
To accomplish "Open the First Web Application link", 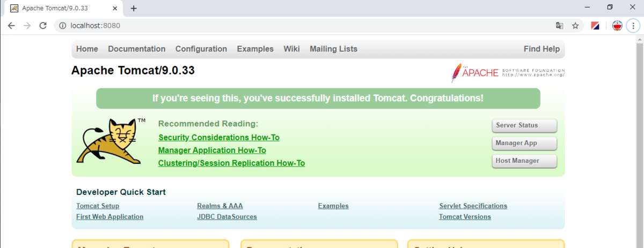I will click(x=110, y=217).
